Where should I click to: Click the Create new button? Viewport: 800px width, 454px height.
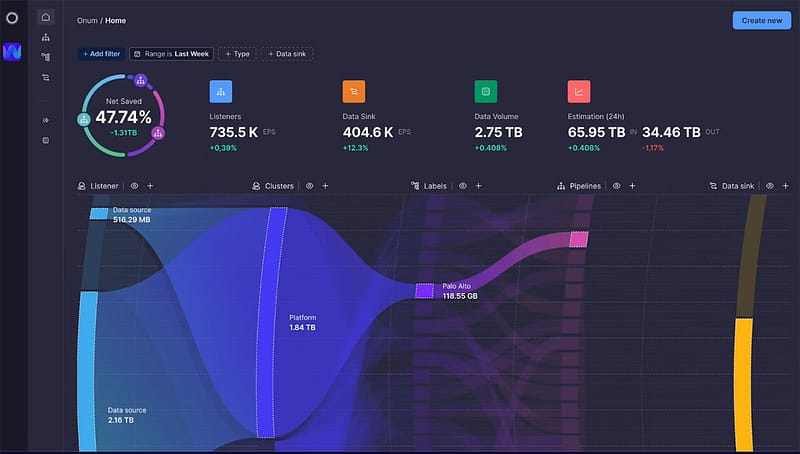click(761, 20)
